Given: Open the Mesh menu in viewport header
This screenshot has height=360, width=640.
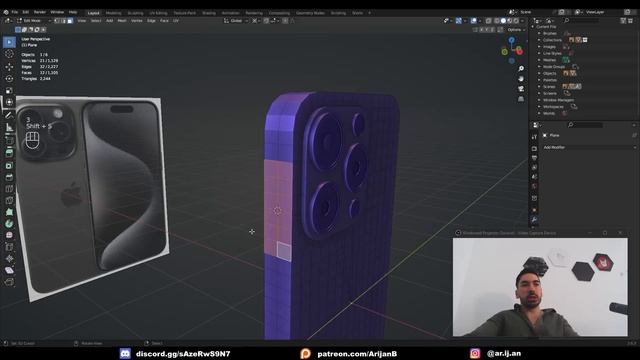Looking at the screenshot, I should tap(122, 20).
